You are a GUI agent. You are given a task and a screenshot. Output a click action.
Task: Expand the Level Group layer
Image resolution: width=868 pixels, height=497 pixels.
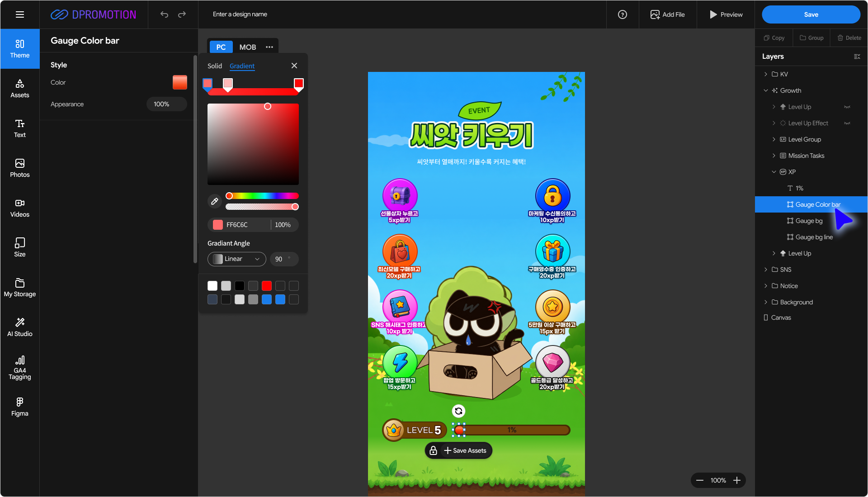click(x=774, y=139)
